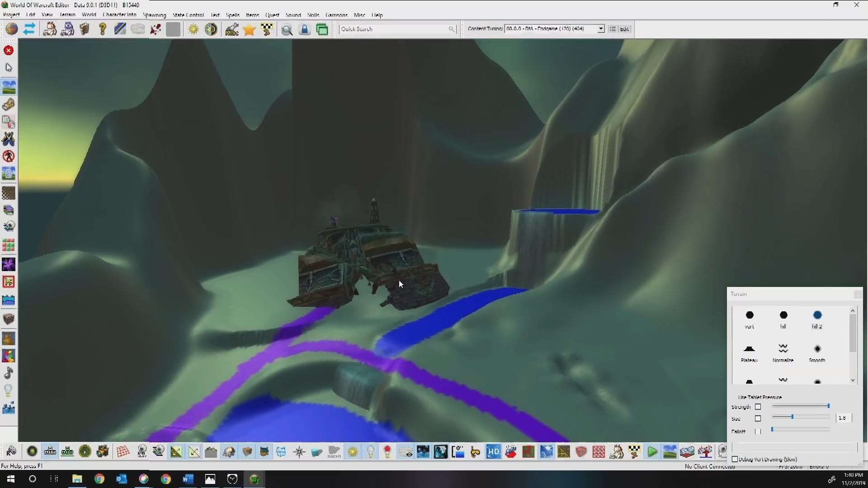The width and height of the screenshot is (868, 488).
Task: Toggle Size tablet pressure checkbox
Action: point(758,418)
